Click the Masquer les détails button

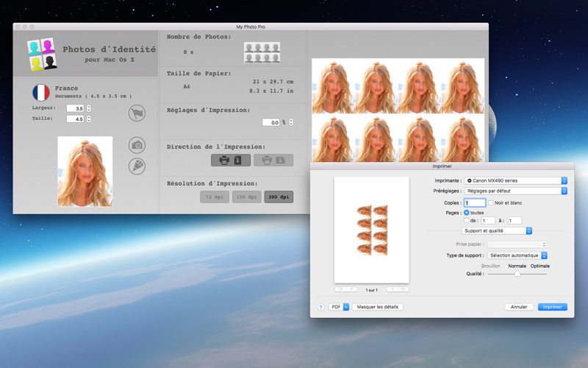click(x=378, y=307)
